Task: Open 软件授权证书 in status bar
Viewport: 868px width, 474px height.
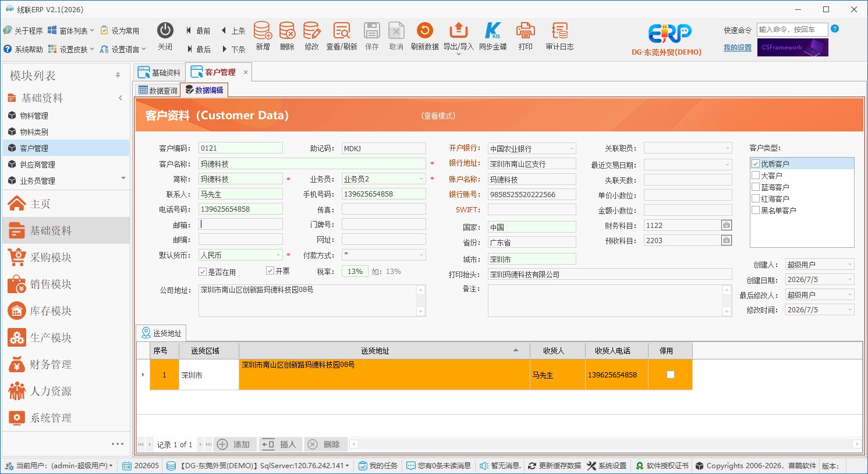Action: click(x=662, y=466)
